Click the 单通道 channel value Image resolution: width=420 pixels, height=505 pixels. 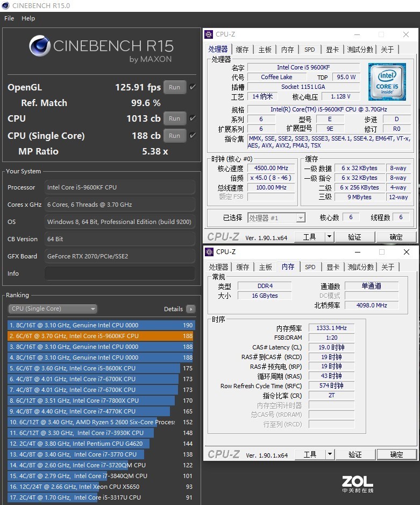pos(372,286)
